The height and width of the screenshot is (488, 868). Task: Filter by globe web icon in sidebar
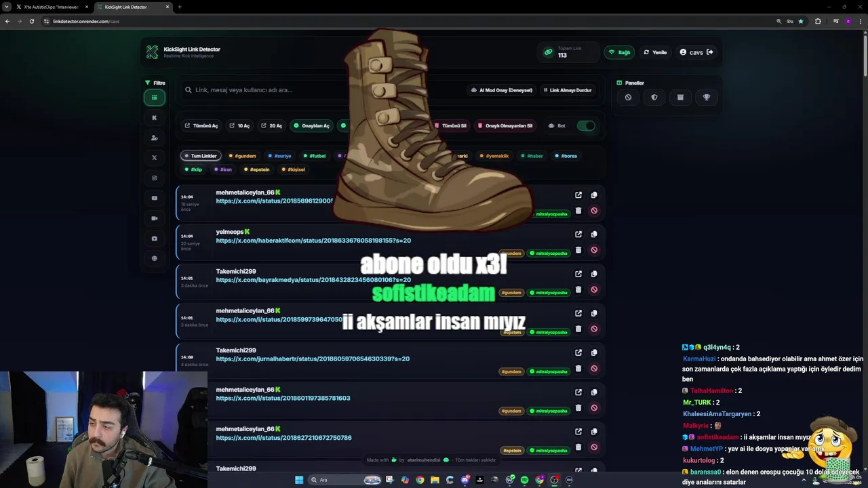click(155, 258)
